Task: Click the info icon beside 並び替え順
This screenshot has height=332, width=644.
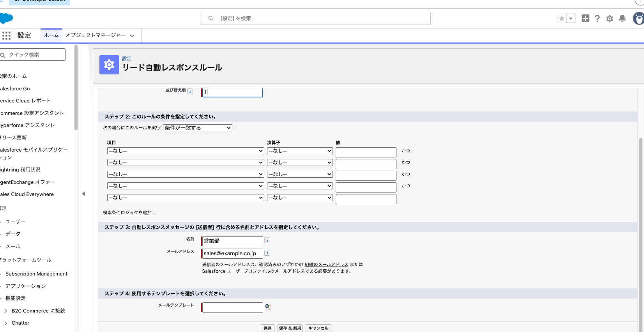Action: click(x=190, y=92)
